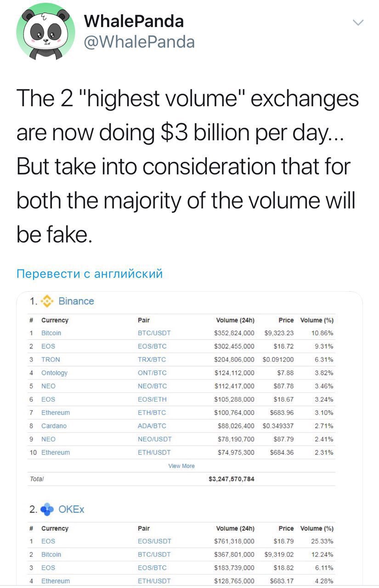Open WhalePanda's panda avatar
The width and height of the screenshot is (379, 588).
(x=45, y=31)
